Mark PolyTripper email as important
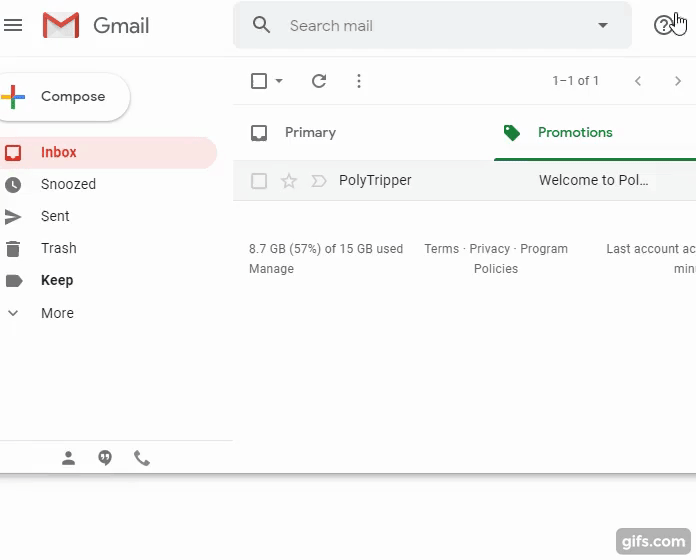Viewport: 696px width, 560px height. (319, 181)
